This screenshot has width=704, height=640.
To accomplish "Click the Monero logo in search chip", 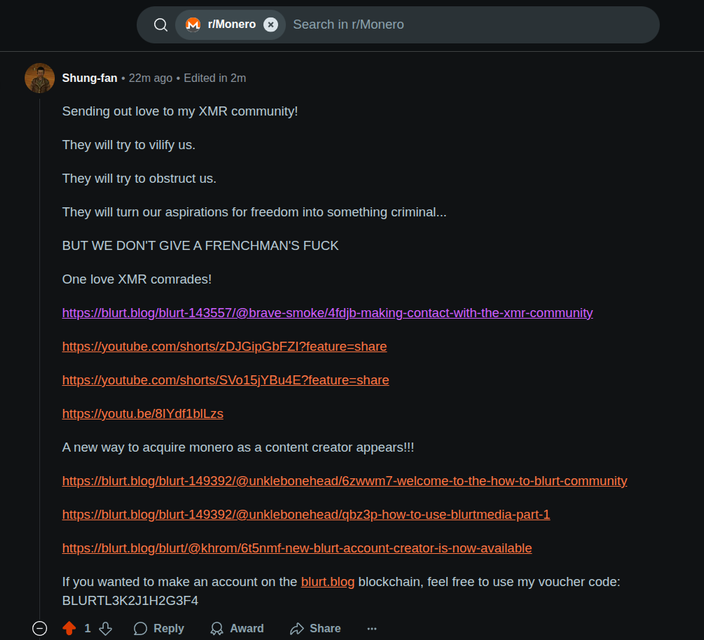I will coord(193,25).
